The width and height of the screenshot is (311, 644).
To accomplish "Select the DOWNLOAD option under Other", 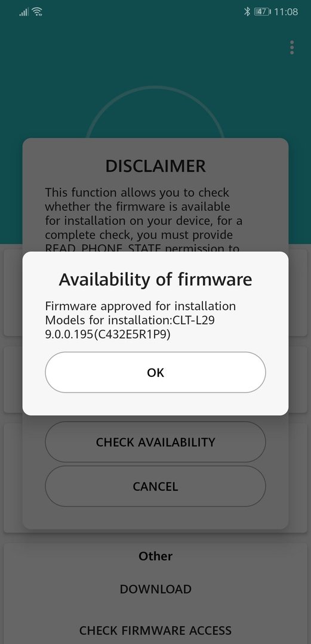I will click(x=155, y=589).
